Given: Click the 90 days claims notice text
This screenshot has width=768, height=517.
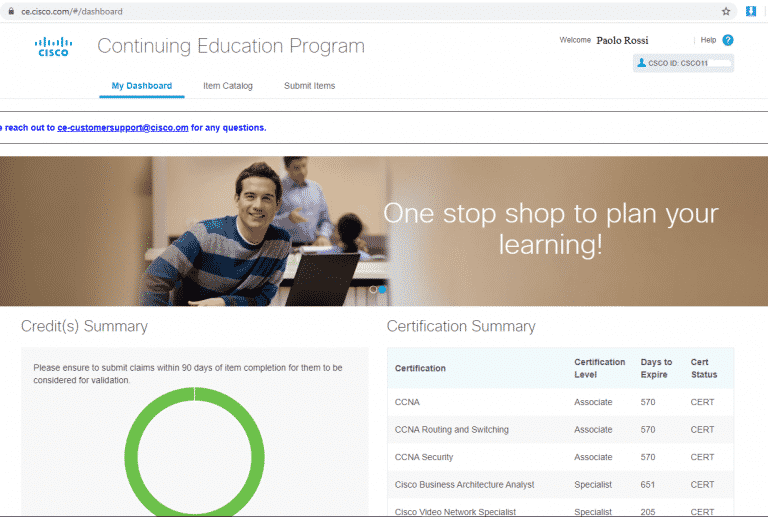Looking at the screenshot, I should [x=188, y=374].
